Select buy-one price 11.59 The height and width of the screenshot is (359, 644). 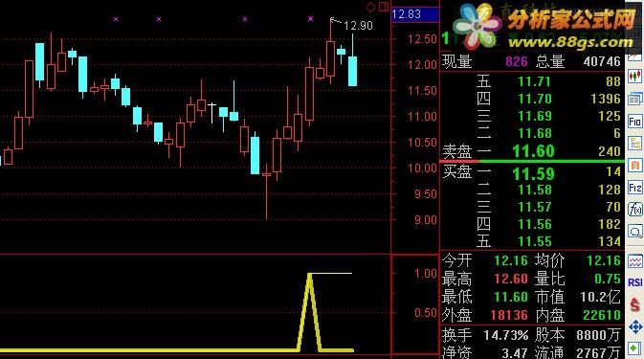(x=534, y=174)
